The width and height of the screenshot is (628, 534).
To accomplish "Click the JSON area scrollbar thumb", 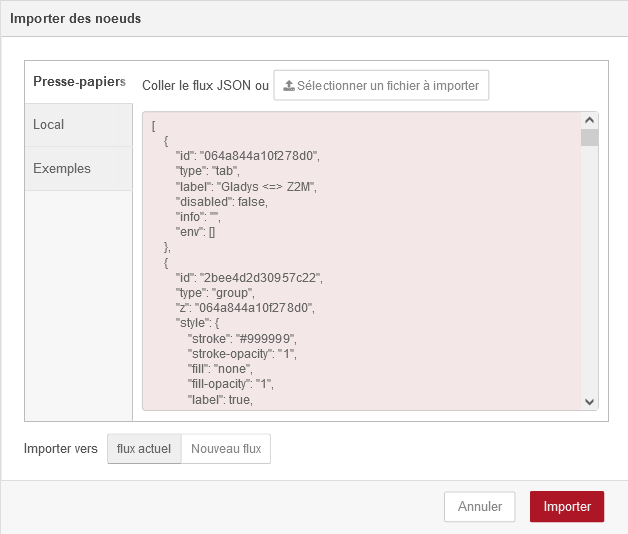I will point(589,137).
